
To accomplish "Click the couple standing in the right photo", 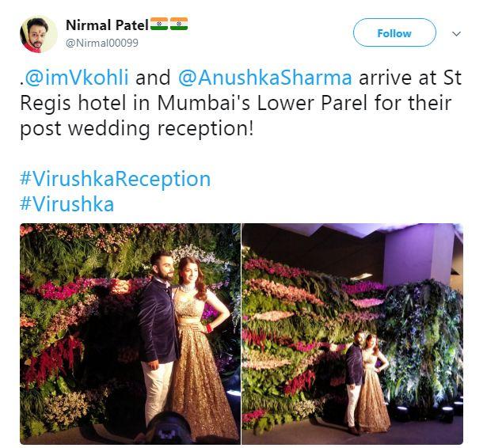I will [x=367, y=382].
